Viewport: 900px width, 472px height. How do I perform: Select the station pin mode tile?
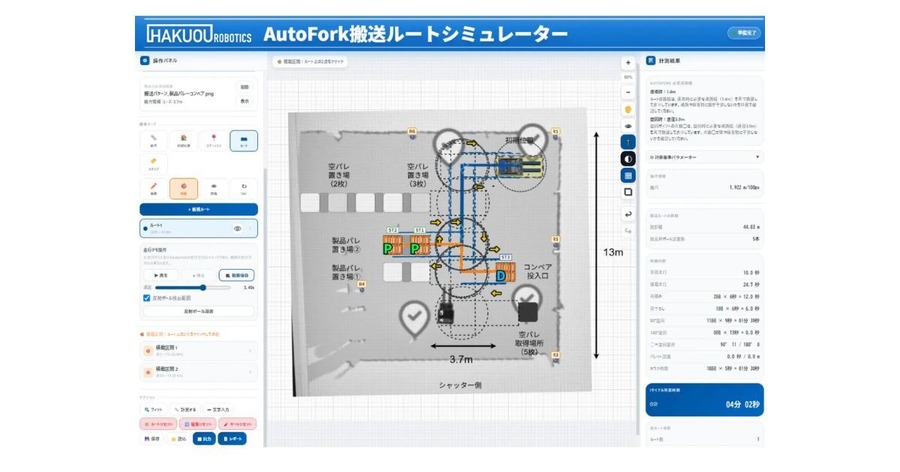tap(214, 141)
